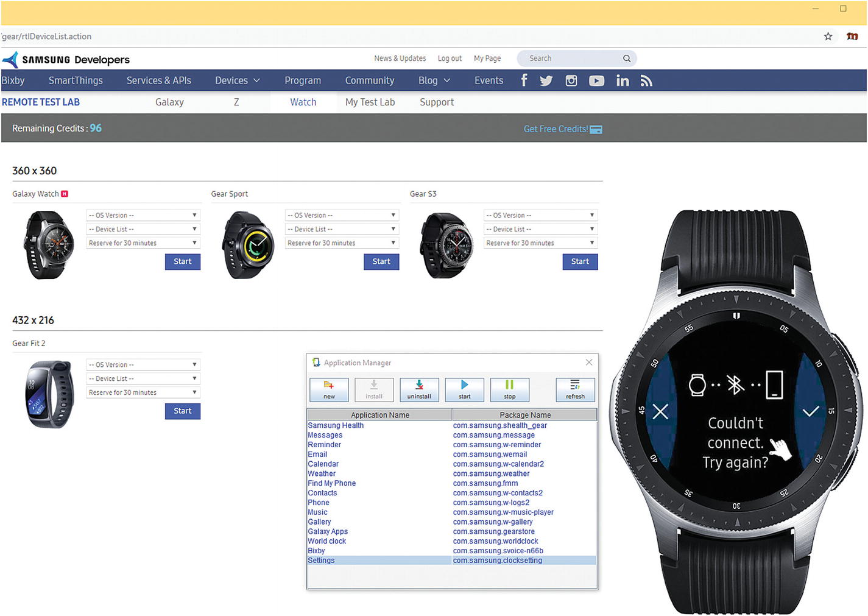The image size is (868, 616).
Task: Click the Galaxy Watch thumbnail image
Action: 49,245
